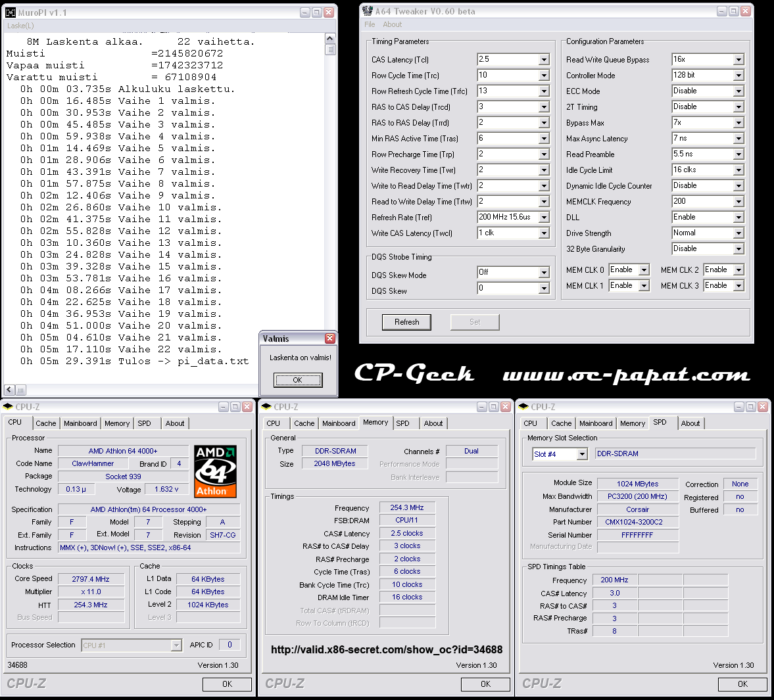Click the Refresh button in A64 Tweaker
Screen dimensions: 774x700
[x=407, y=322]
